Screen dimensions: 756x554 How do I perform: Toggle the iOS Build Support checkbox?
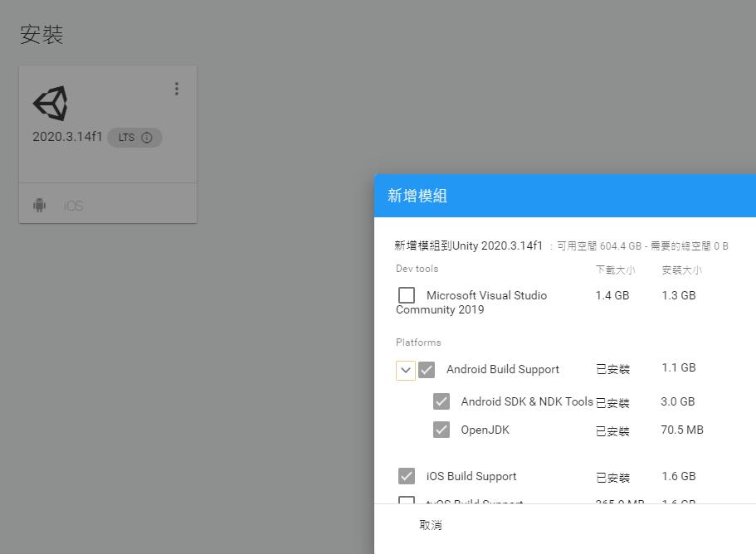407,476
